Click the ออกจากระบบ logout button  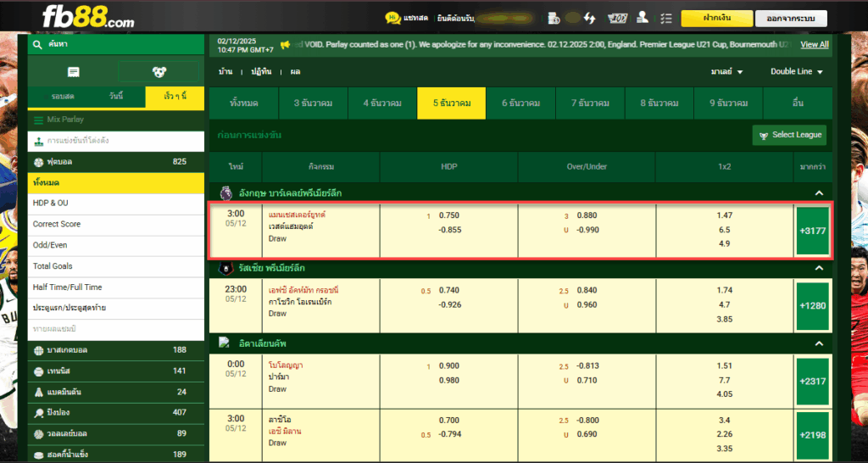[x=791, y=19]
